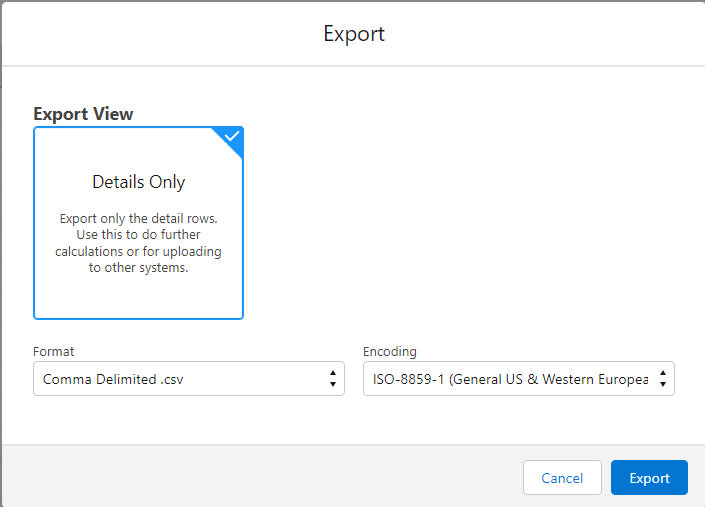Click the blue checkmark on Details Only card
The height and width of the screenshot is (507, 705).
tap(232, 137)
